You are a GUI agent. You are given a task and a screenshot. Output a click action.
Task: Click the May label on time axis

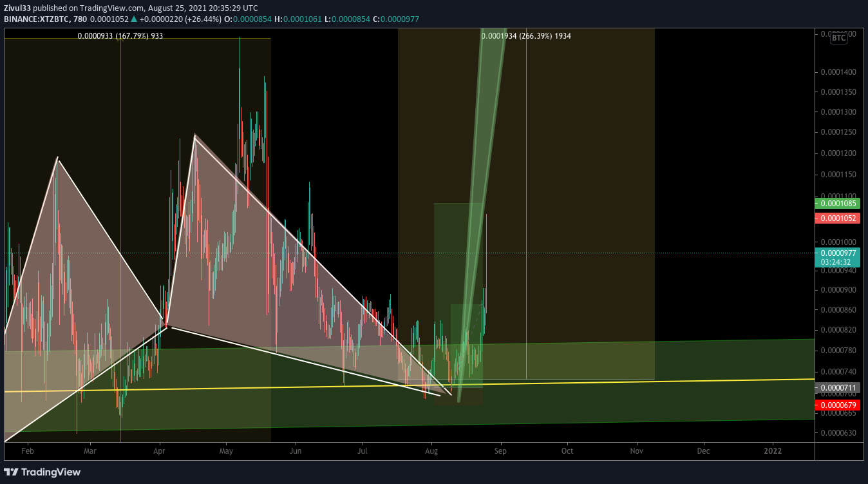tap(226, 451)
